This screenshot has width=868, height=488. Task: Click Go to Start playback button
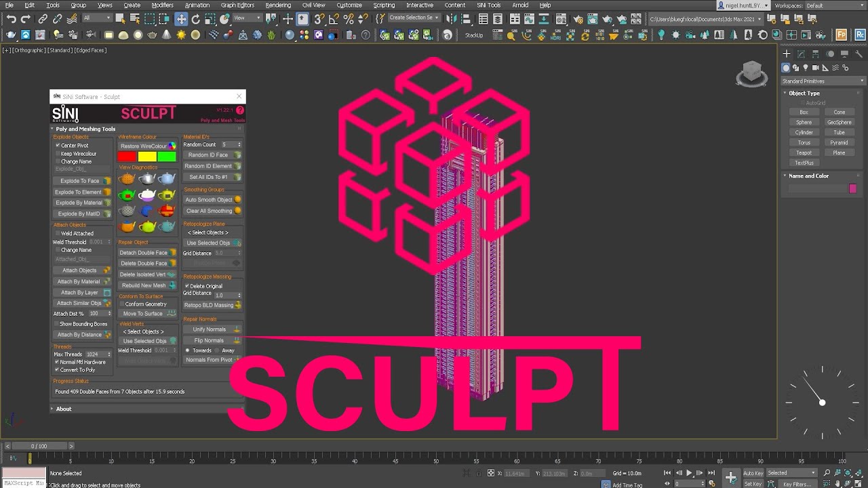pyautogui.click(x=668, y=473)
